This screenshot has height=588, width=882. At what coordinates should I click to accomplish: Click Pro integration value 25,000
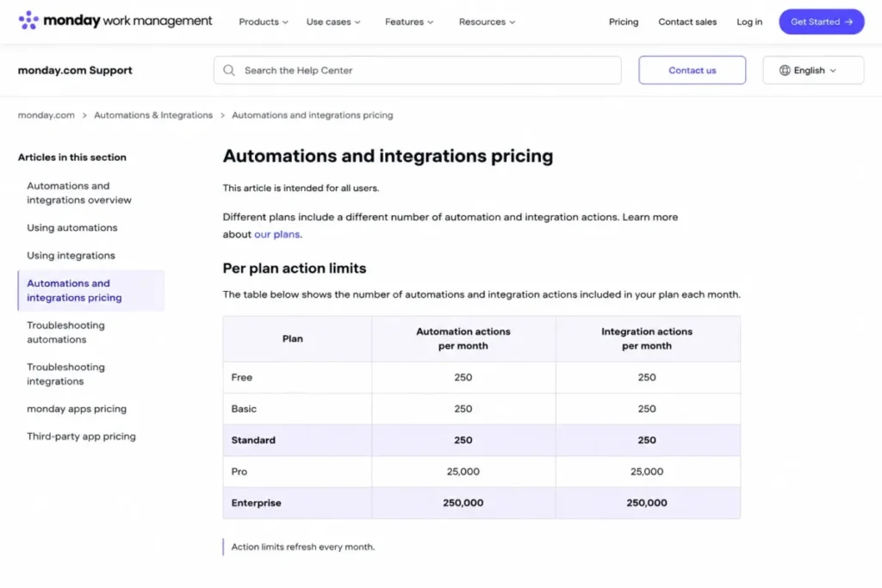point(647,472)
